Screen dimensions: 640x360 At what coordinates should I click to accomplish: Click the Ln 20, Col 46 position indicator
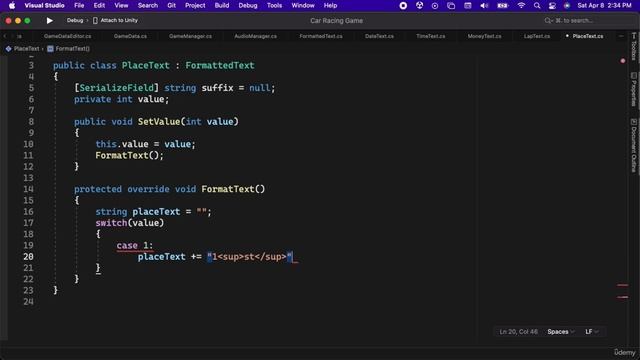pos(518,332)
